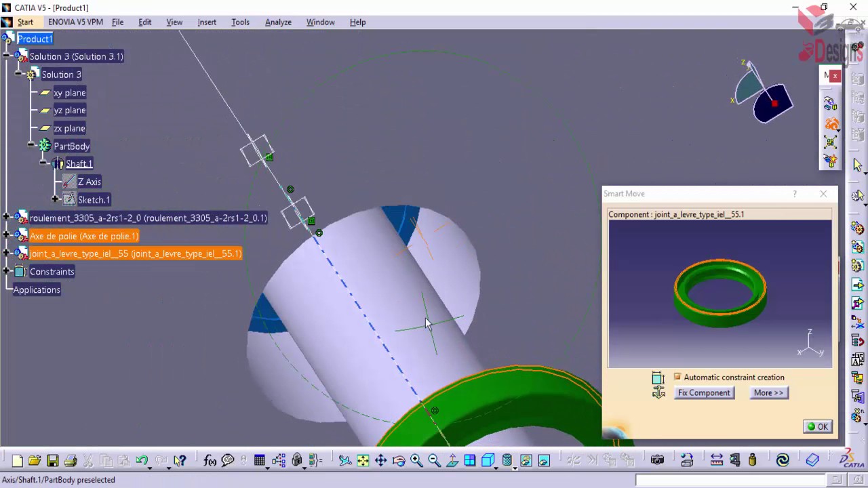Click the command input field in status bar

point(730,480)
